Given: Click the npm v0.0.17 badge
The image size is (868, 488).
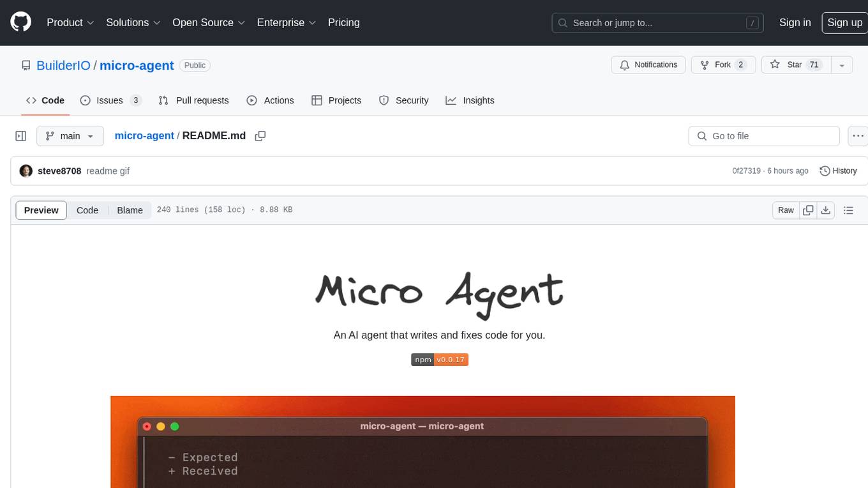Looking at the screenshot, I should pyautogui.click(x=440, y=360).
